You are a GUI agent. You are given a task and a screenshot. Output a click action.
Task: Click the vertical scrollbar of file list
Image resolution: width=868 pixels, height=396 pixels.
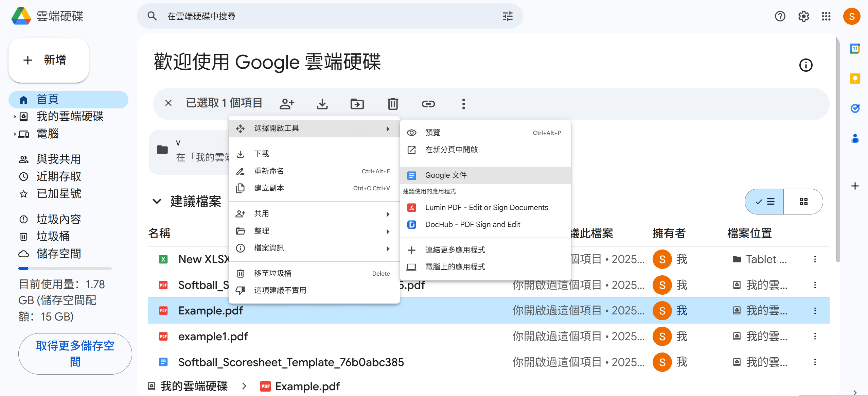tap(838, 150)
